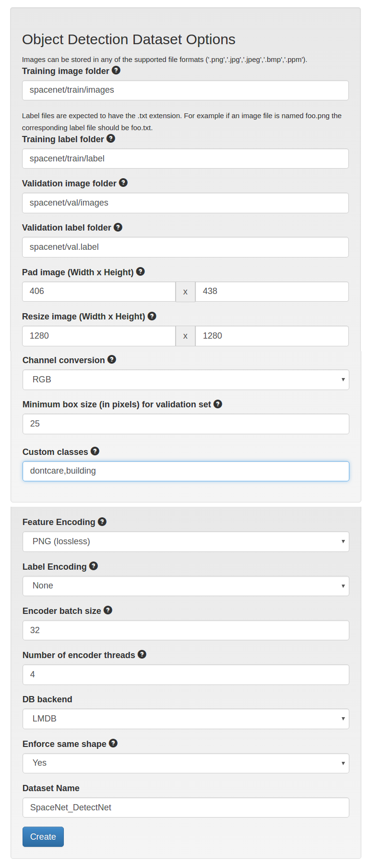Image resolution: width=370 pixels, height=868 pixels.
Task: Click the Create button
Action: click(x=43, y=837)
